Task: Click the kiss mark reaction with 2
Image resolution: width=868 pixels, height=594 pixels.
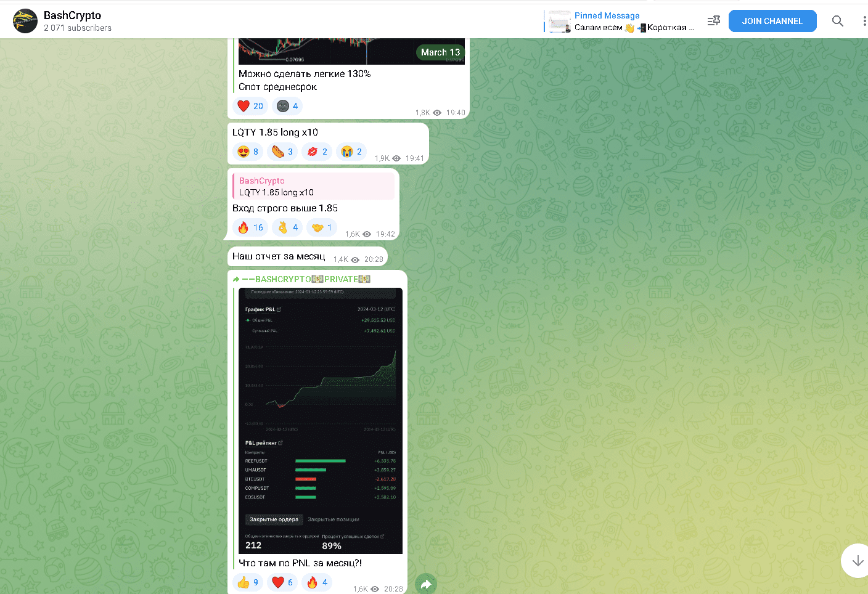Action: [317, 152]
